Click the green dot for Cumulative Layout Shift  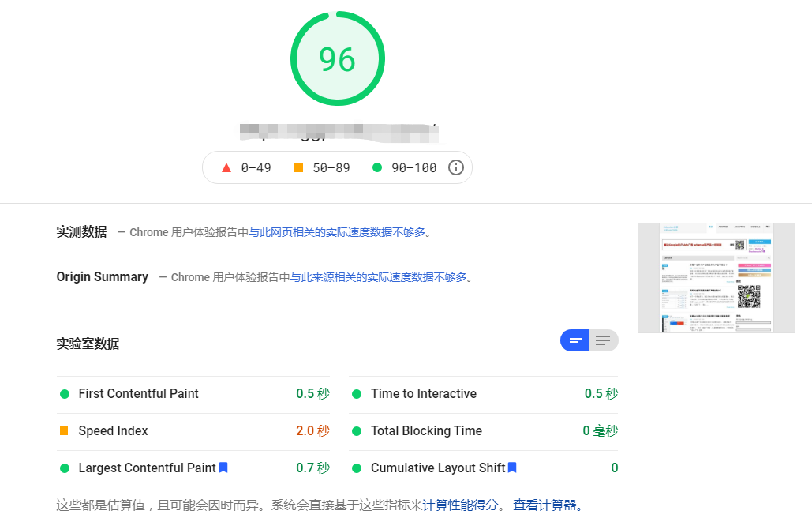coord(357,468)
